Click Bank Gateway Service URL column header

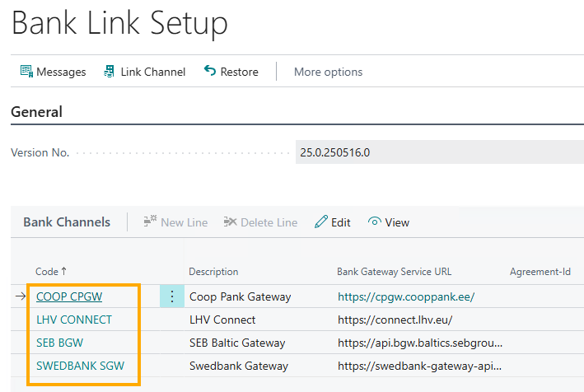[394, 272]
